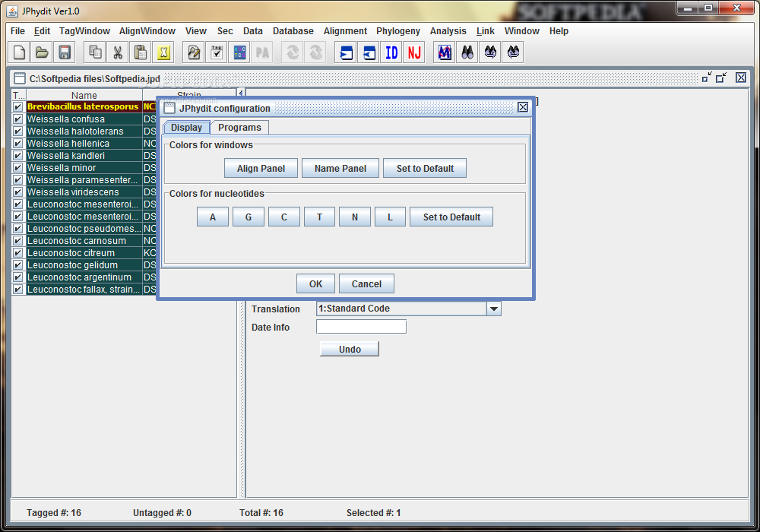Open the Alignment menu
This screenshot has height=532, width=760.
(x=345, y=31)
